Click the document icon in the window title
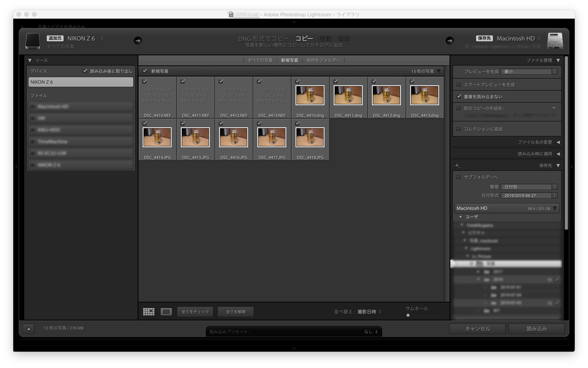588x368 pixels. (230, 14)
